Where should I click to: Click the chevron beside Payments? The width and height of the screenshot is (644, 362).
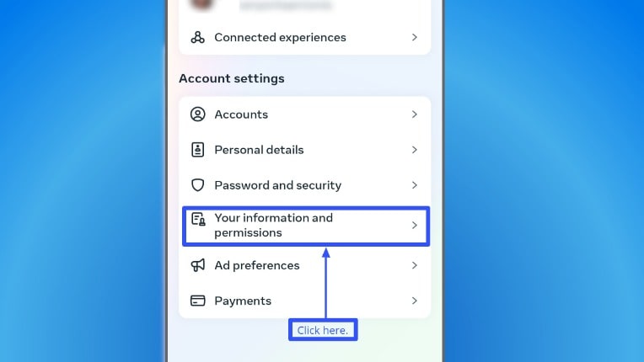(x=414, y=301)
